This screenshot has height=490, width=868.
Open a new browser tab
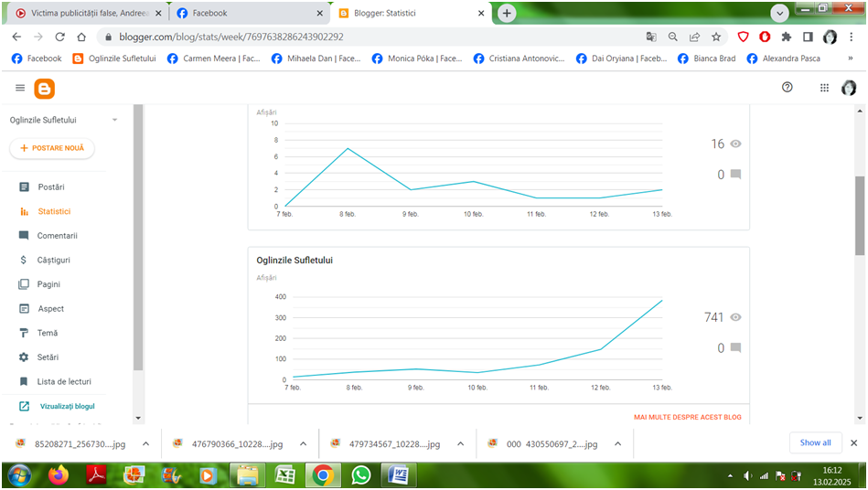[507, 13]
